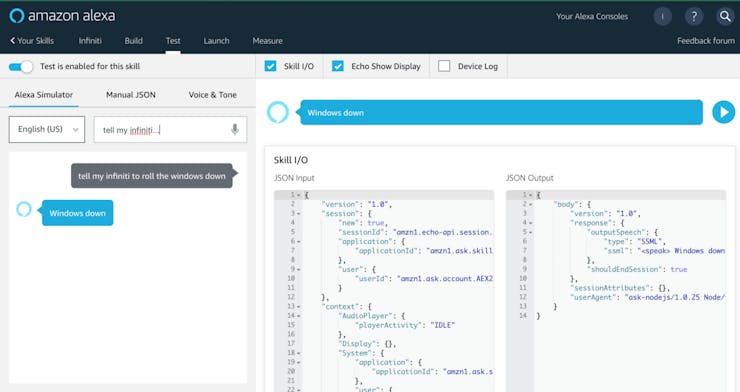Open the English (US) language dropdown

pyautogui.click(x=47, y=129)
